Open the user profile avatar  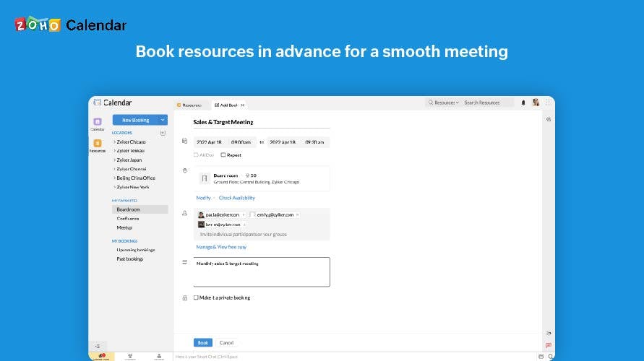pos(536,103)
